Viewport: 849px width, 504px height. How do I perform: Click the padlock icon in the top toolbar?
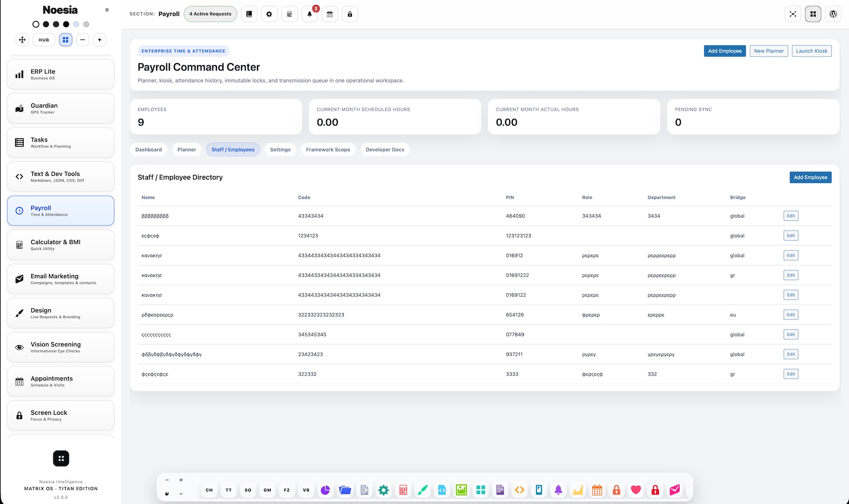pyautogui.click(x=350, y=14)
